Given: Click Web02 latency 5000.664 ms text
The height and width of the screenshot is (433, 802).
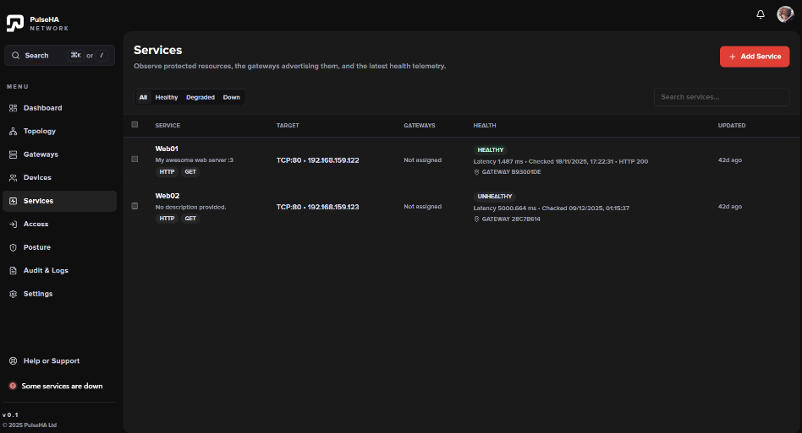Looking at the screenshot, I should (503, 209).
